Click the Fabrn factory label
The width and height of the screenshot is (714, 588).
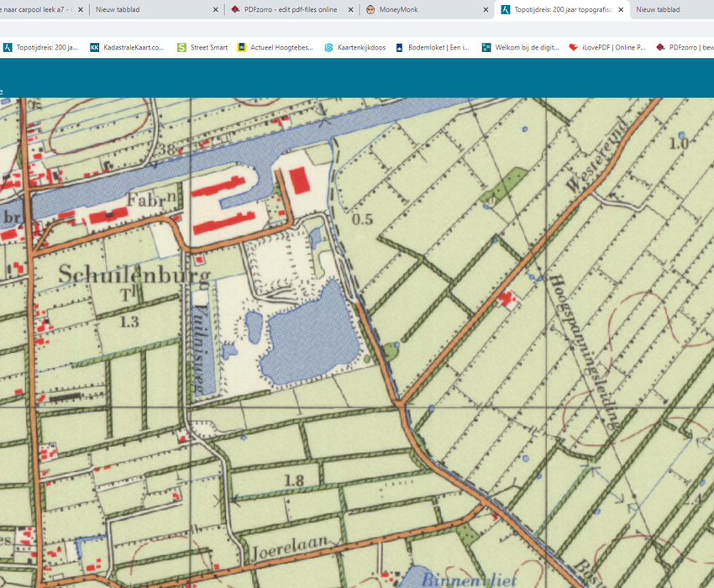[x=151, y=199]
